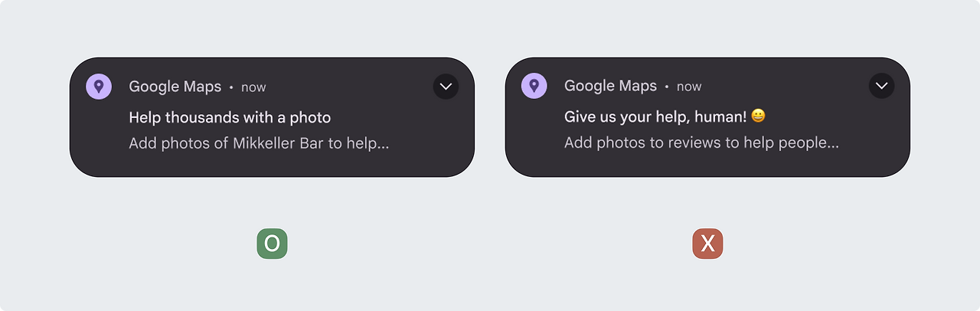Expand the left notification with chevron arrow
This screenshot has height=311, width=980.
point(446,86)
